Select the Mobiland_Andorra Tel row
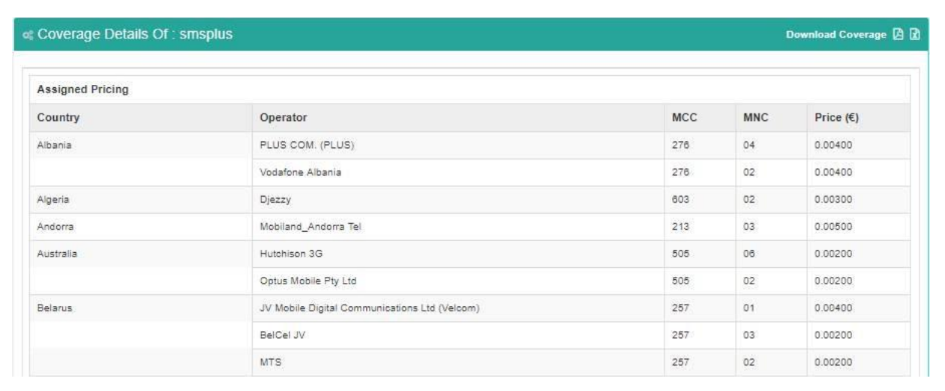The image size is (945, 391). (470, 227)
